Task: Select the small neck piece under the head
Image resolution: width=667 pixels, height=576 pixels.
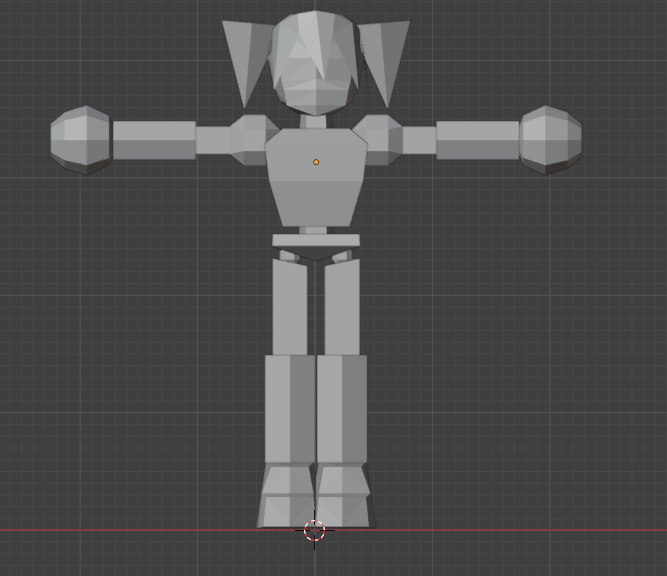Action: (314, 122)
